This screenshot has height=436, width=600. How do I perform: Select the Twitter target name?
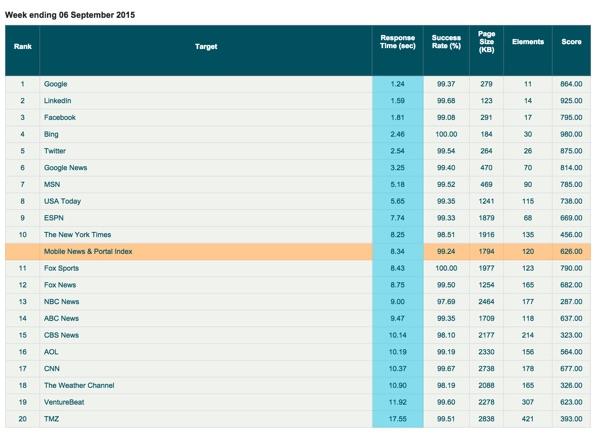click(x=55, y=151)
